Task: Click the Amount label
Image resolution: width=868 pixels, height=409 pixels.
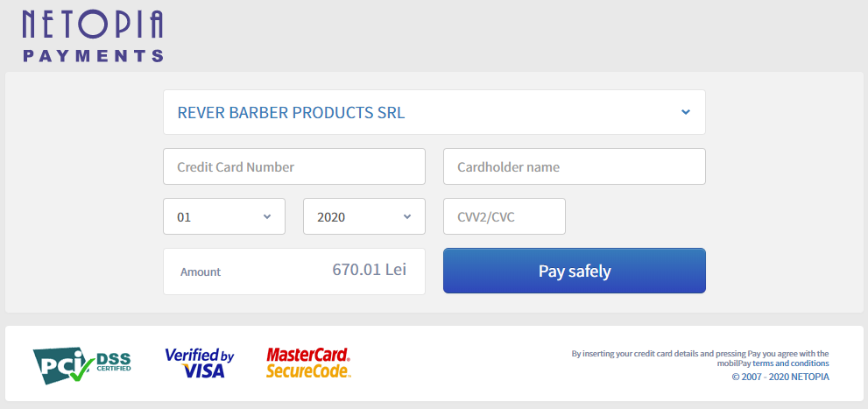Action: click(x=201, y=271)
